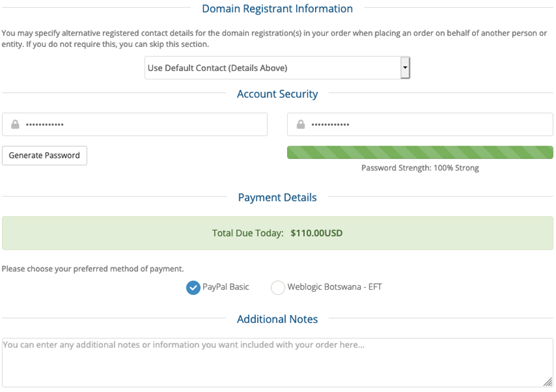Select the PayPal Basic payment option
This screenshot has height=392, width=556.
pyautogui.click(x=193, y=287)
